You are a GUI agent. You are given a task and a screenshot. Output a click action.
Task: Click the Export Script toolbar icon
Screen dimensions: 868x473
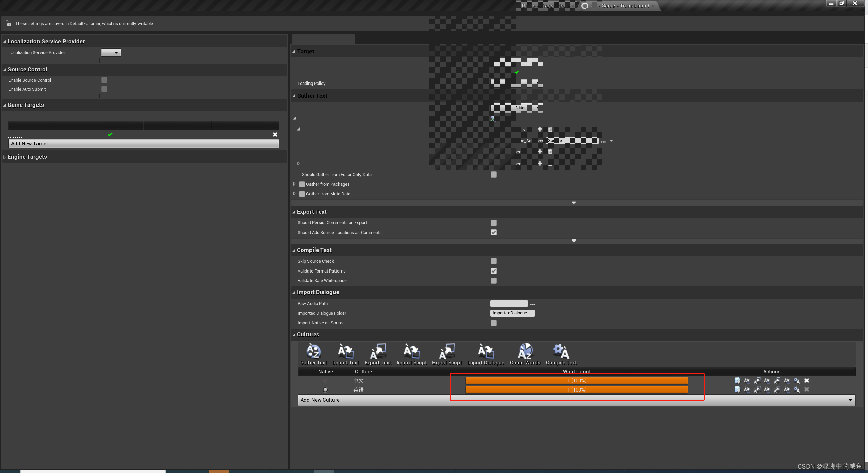447,352
